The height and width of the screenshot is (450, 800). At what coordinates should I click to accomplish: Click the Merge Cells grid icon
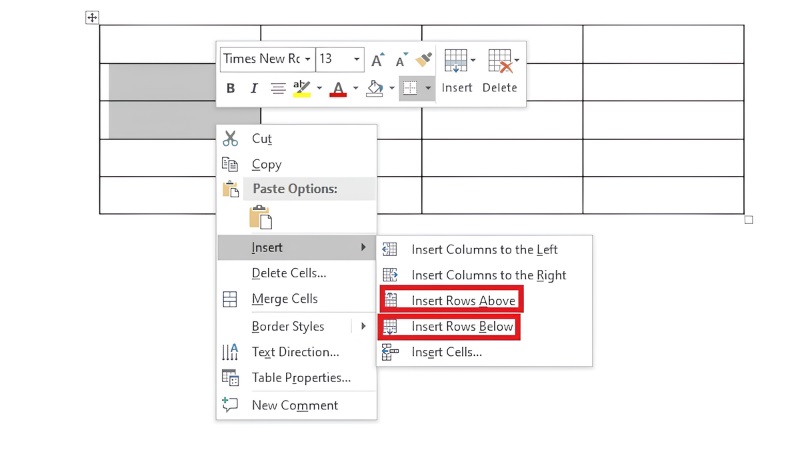click(230, 299)
